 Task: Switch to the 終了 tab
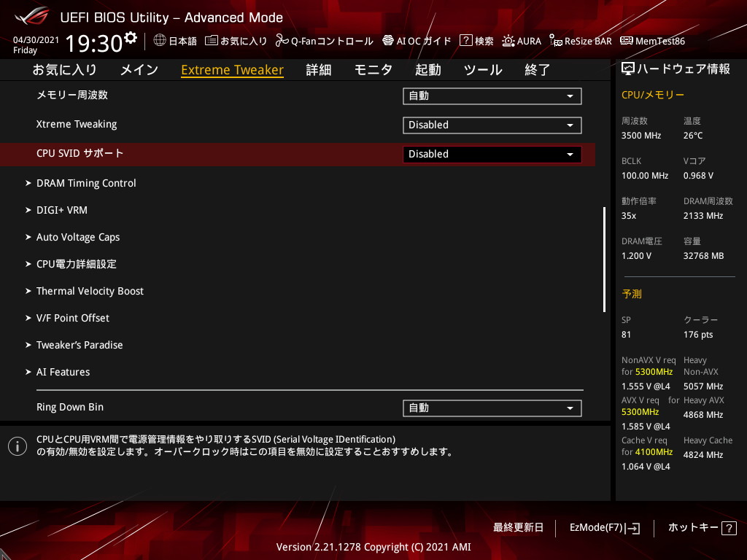[538, 70]
